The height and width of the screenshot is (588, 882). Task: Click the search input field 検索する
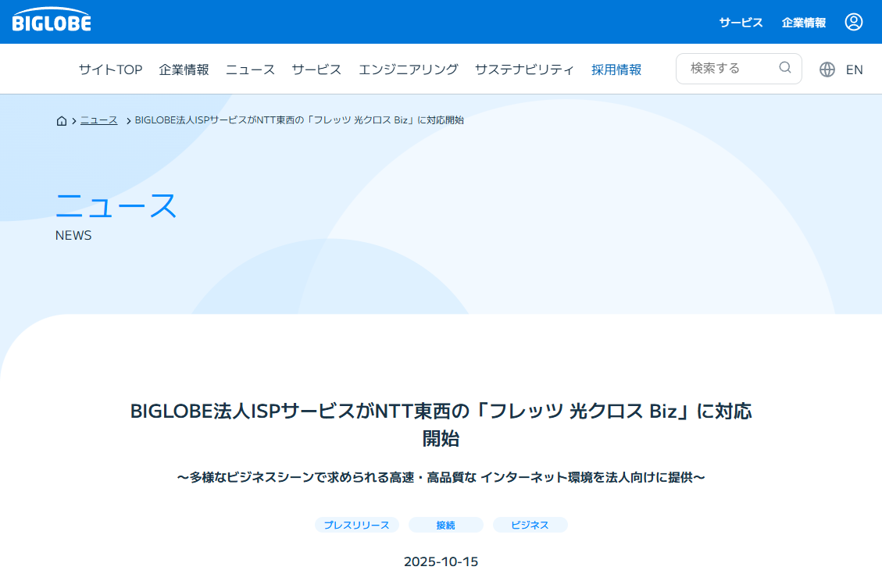point(727,68)
